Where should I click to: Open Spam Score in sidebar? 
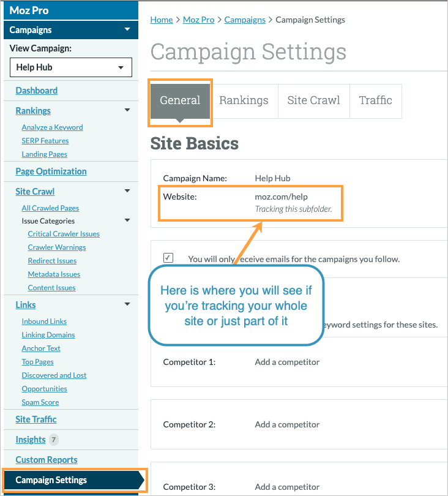pyautogui.click(x=40, y=402)
